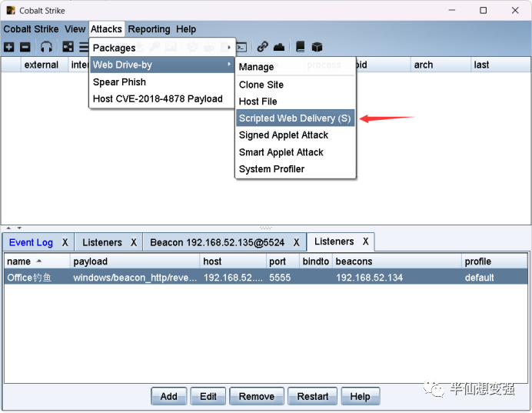Image resolution: width=532 pixels, height=413 pixels.
Task: Click beacons value 192.168.52.134
Action: (370, 278)
